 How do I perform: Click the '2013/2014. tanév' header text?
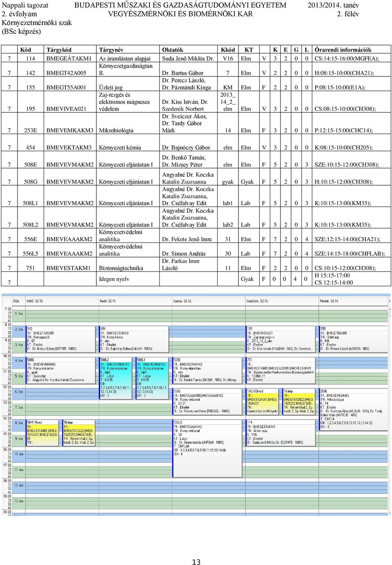pyautogui.click(x=333, y=5)
